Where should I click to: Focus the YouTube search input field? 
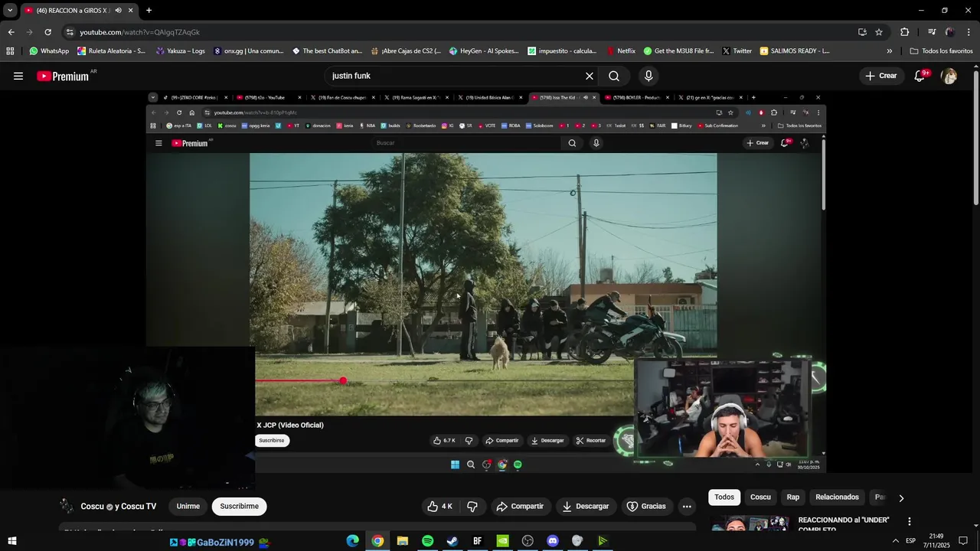pos(456,76)
